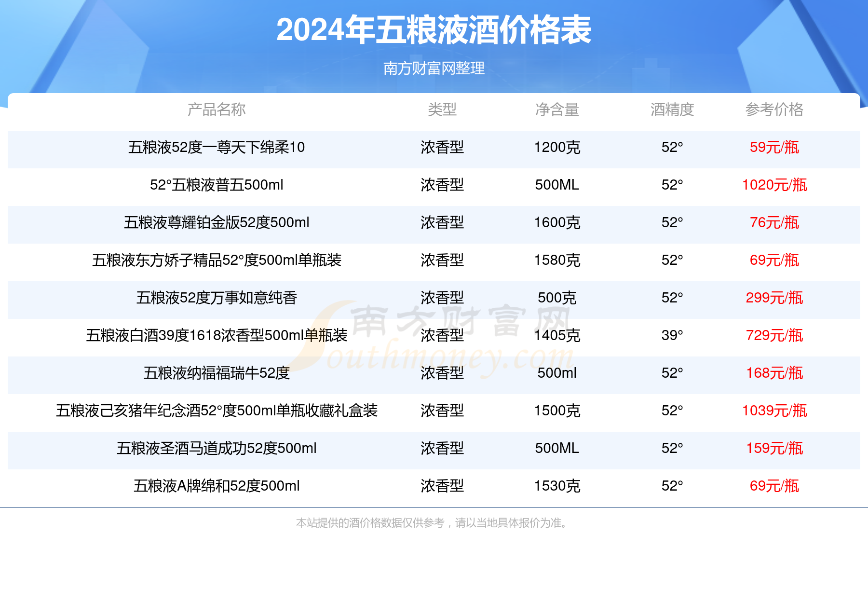Click 500ML in the 马道成功 row
The width and height of the screenshot is (868, 603).
[557, 448]
